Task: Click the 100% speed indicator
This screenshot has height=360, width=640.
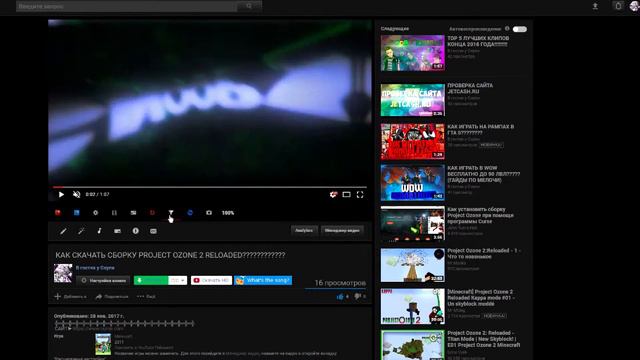Action: click(x=228, y=213)
